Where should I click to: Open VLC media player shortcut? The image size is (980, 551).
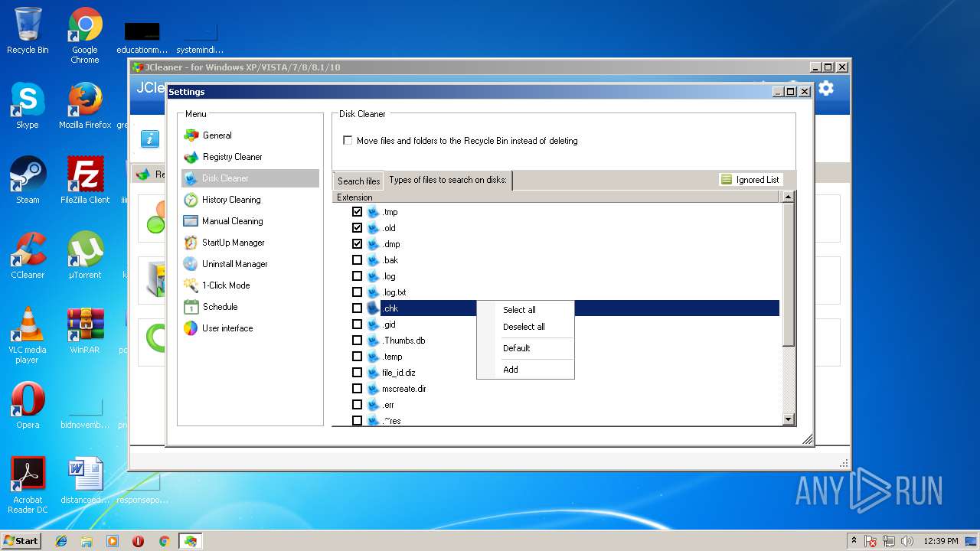28,335
